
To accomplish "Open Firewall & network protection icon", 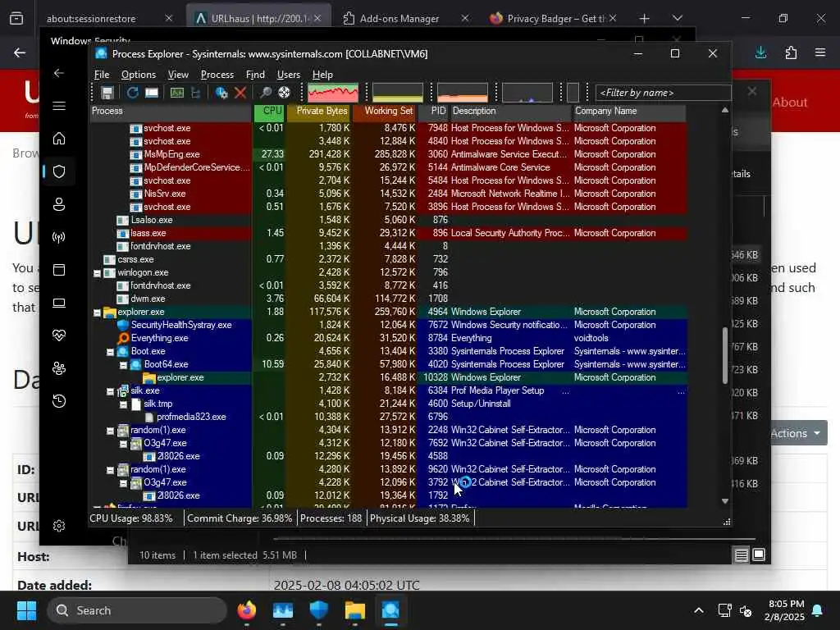I will point(59,237).
